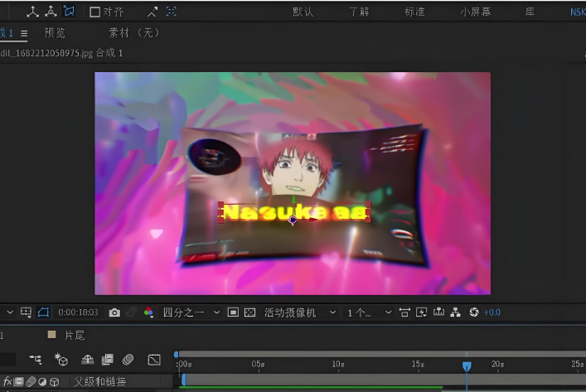This screenshot has height=392, width=586.
Task: Toggle the frame blending icon
Action: pyautogui.click(x=107, y=360)
